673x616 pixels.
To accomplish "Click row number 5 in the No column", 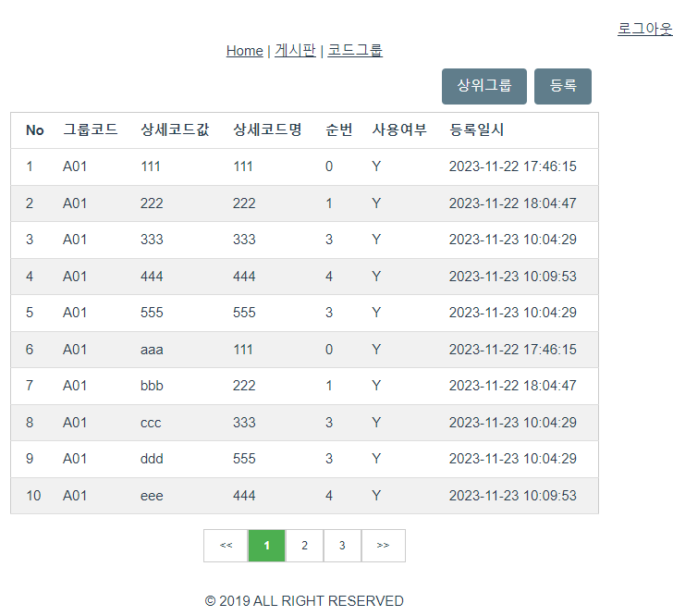I will tap(30, 313).
